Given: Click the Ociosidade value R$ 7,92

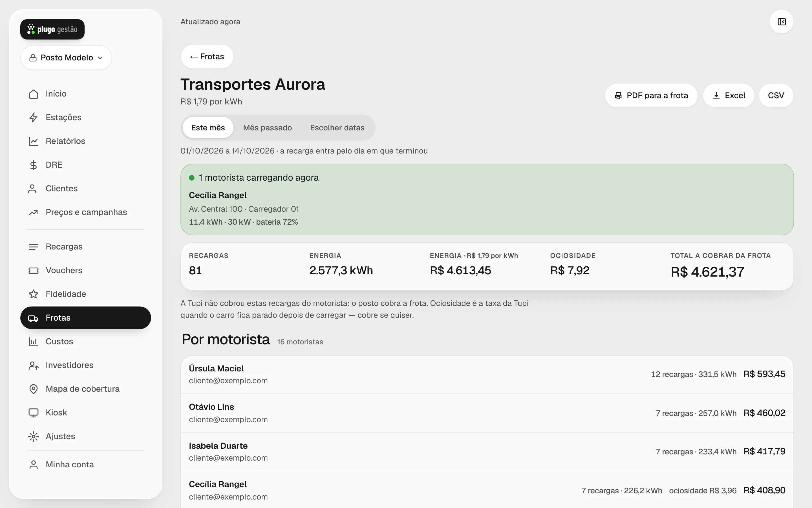Looking at the screenshot, I should click(x=570, y=270).
